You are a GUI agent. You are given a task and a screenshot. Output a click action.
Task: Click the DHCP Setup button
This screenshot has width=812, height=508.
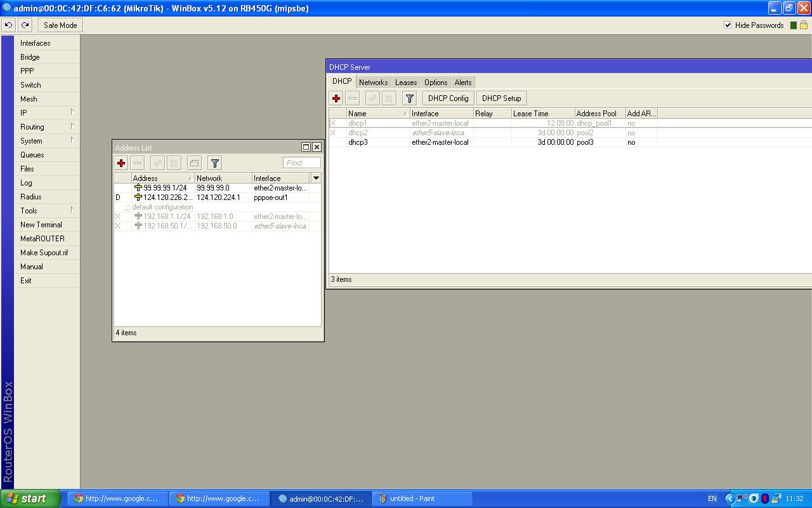(x=501, y=98)
